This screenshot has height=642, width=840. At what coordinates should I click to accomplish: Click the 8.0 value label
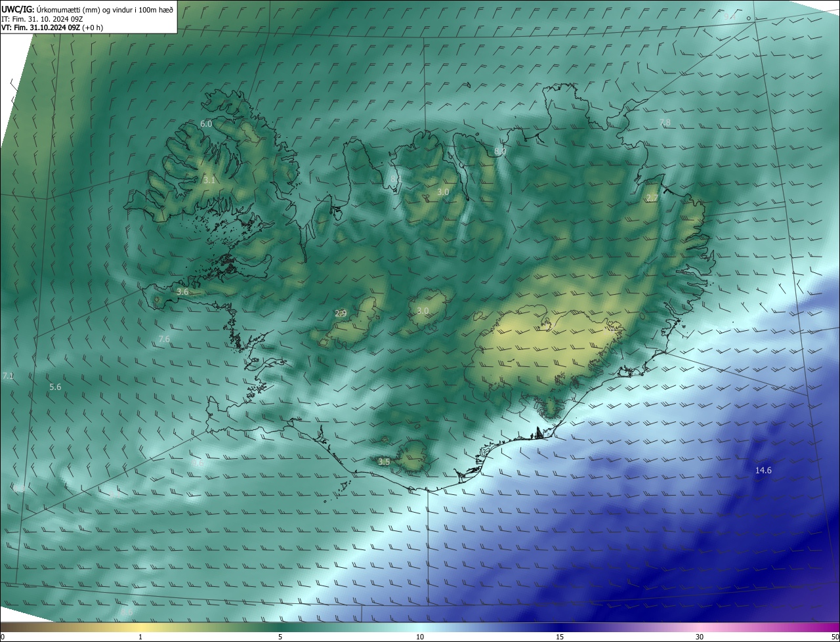pyautogui.click(x=500, y=152)
